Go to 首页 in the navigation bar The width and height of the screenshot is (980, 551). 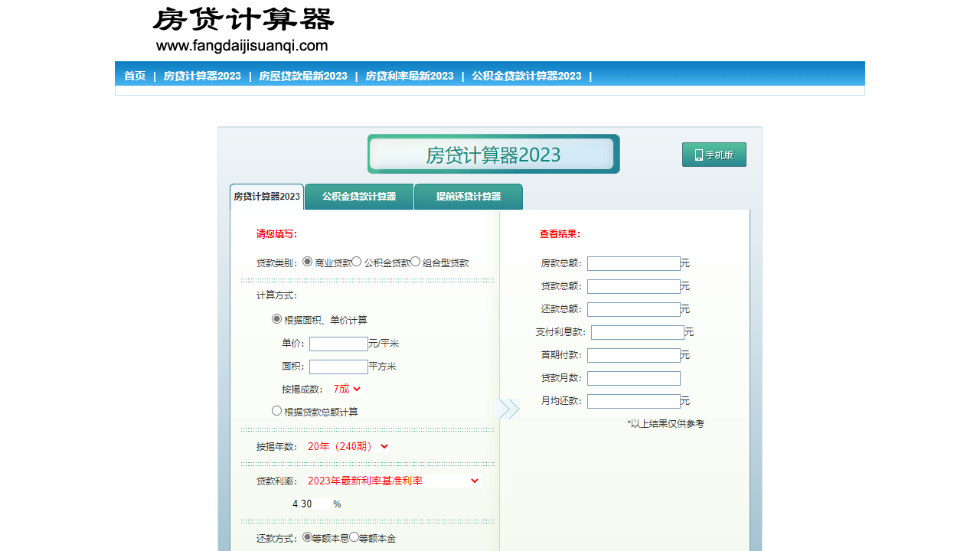[x=135, y=76]
